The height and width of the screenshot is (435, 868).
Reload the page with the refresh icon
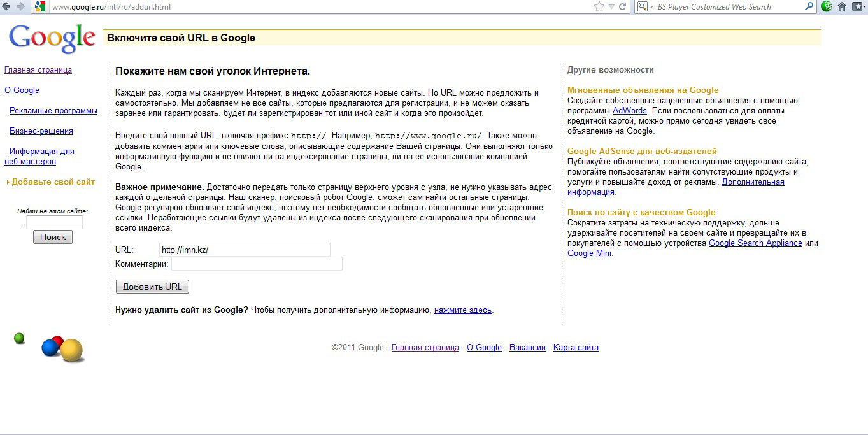pos(622,7)
